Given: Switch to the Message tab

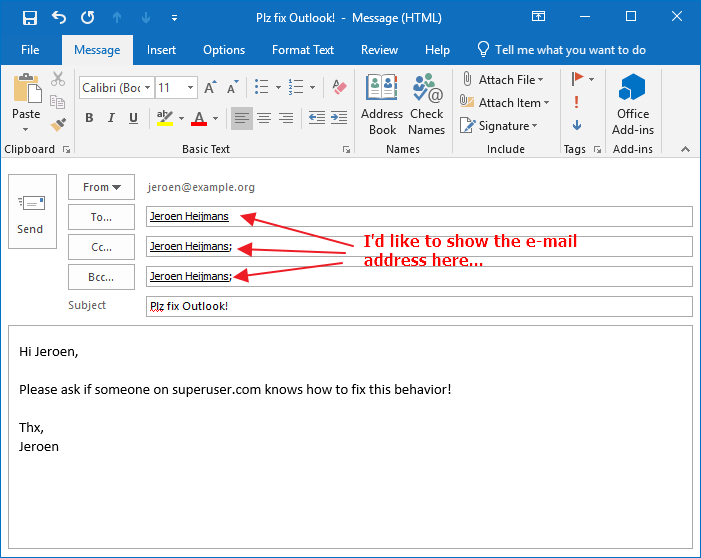Looking at the screenshot, I should pos(97,50).
